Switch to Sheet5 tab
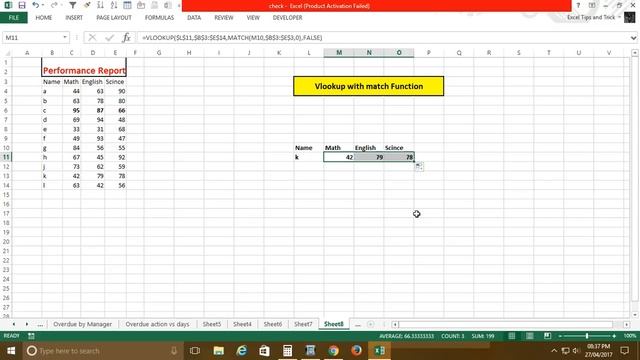Image resolution: width=640 pixels, height=360 pixels. click(212, 324)
